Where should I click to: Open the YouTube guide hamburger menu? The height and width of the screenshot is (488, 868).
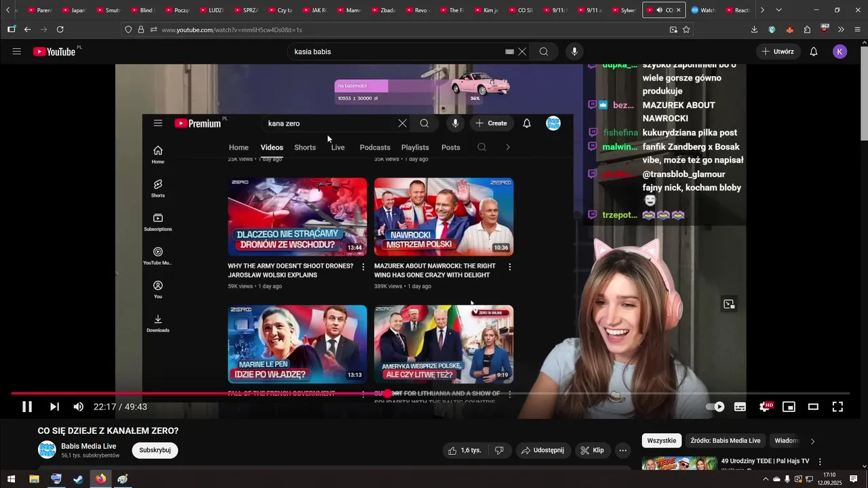(x=17, y=52)
